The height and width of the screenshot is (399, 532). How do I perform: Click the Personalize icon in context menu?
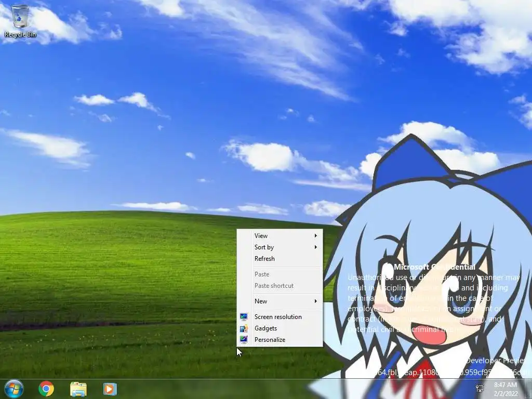(x=244, y=340)
